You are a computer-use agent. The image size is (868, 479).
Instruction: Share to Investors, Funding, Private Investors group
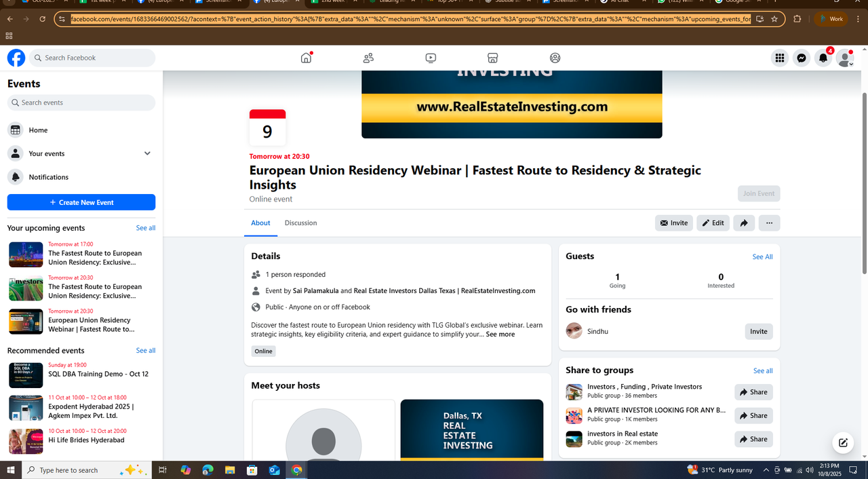tap(753, 392)
